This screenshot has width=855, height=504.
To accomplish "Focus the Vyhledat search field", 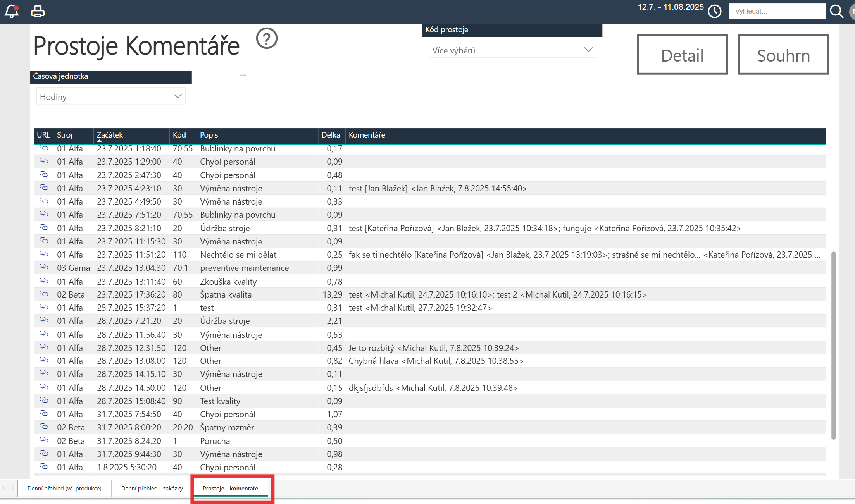I will 777,11.
